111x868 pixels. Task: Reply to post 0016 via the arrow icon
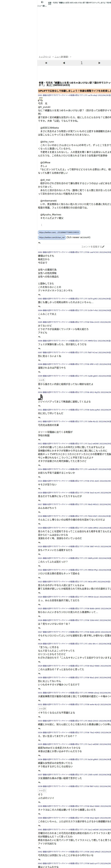pos(39,500)
